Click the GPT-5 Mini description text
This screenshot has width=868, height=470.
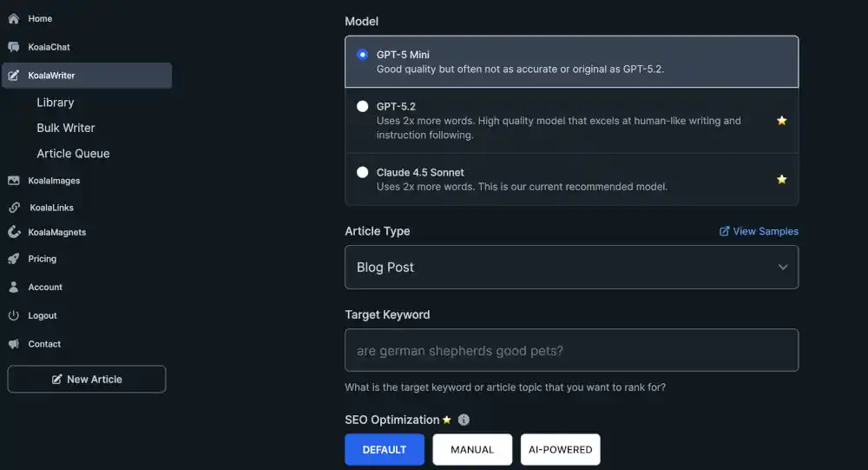(x=520, y=70)
